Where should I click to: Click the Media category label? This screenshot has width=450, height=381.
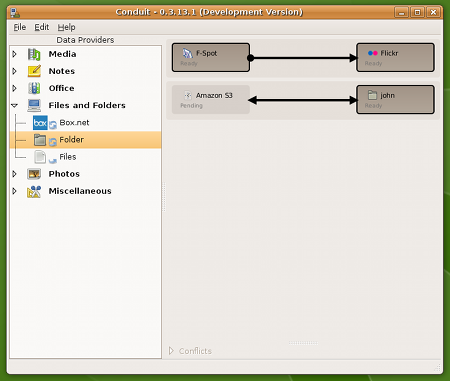[x=62, y=54]
